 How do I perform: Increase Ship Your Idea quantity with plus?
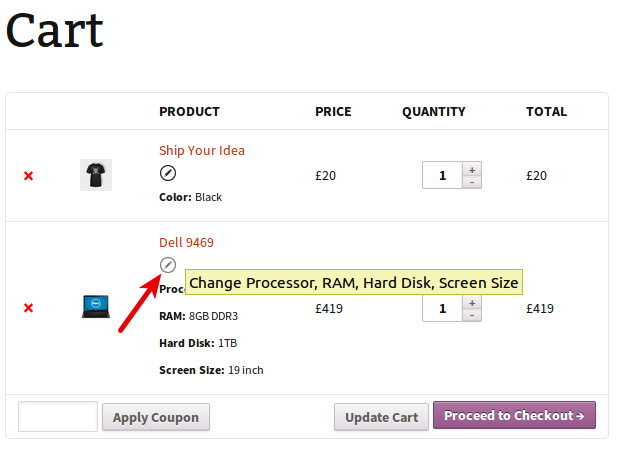(472, 169)
